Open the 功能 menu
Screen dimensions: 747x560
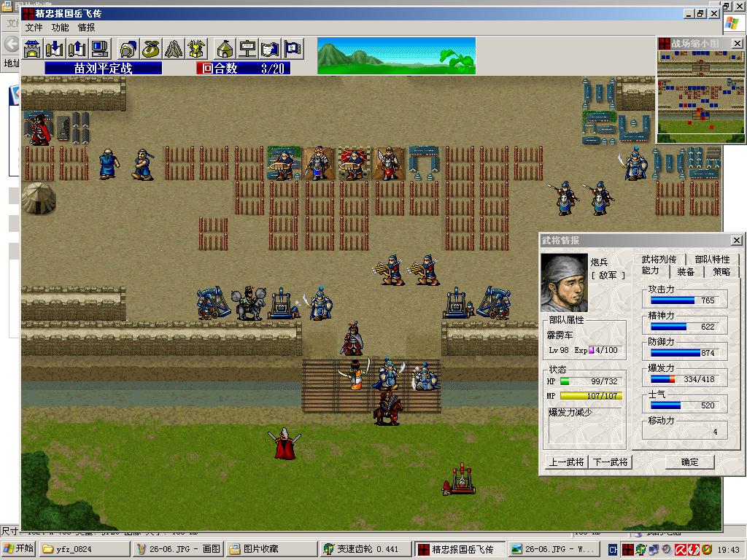[60, 28]
